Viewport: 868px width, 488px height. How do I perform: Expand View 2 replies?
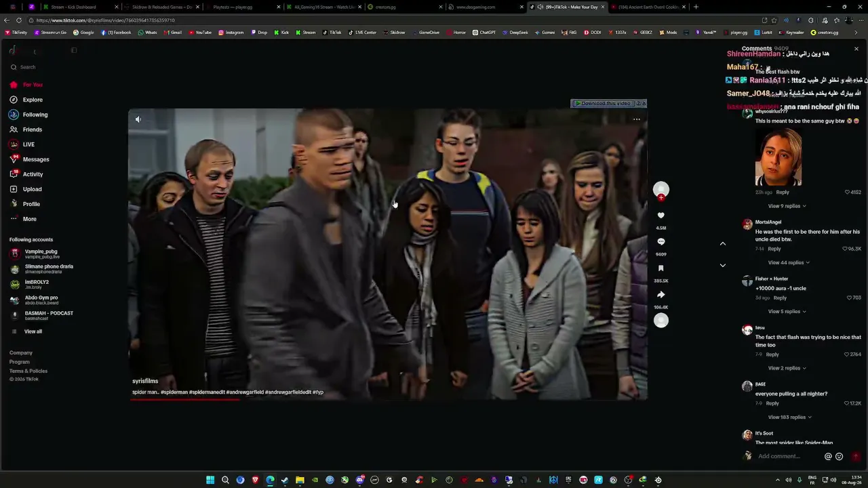(787, 368)
